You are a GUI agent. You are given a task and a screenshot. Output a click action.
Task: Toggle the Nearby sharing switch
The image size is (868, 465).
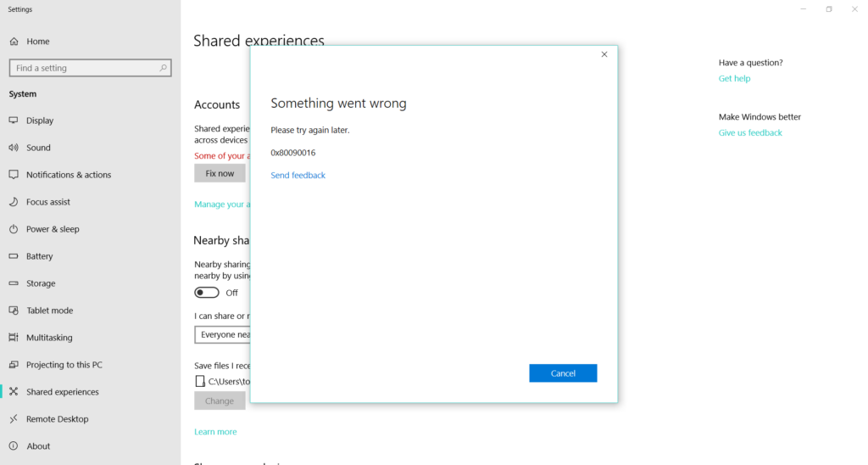tap(207, 293)
